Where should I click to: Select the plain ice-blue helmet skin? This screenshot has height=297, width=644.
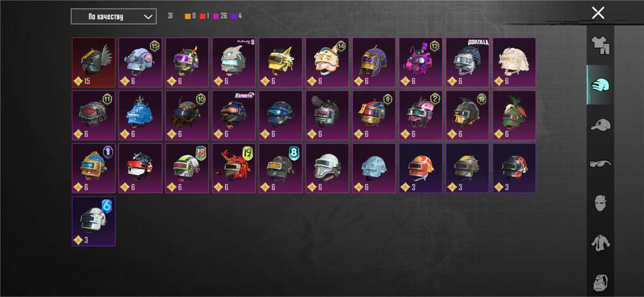[374, 168]
